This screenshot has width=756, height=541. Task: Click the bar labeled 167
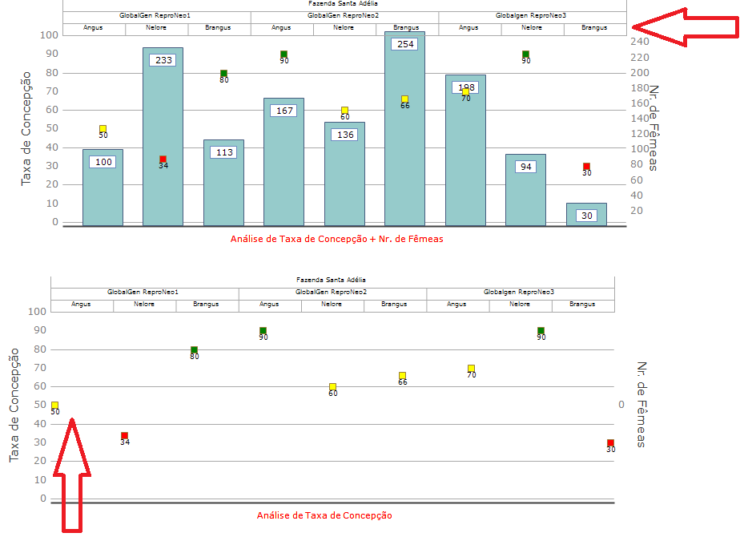coord(284,162)
